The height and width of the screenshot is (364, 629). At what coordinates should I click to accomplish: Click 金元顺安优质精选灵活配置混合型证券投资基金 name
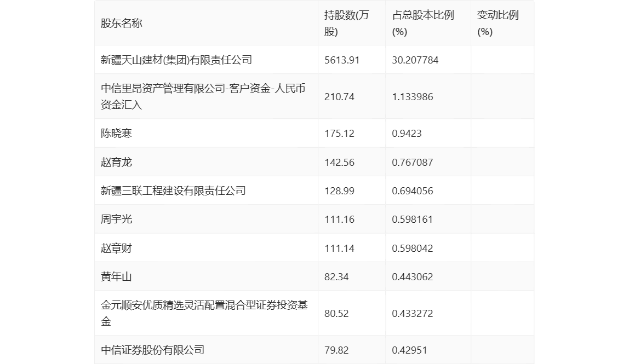[x=204, y=313]
